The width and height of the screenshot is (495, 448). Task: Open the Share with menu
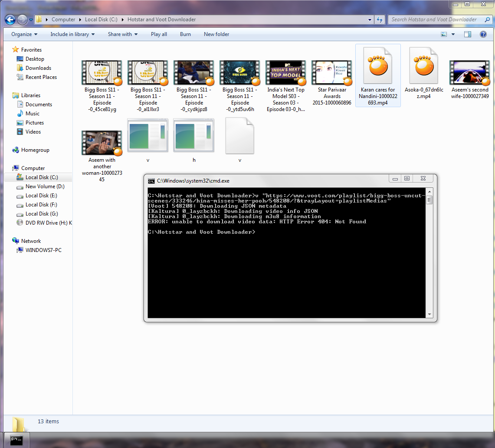(x=123, y=34)
